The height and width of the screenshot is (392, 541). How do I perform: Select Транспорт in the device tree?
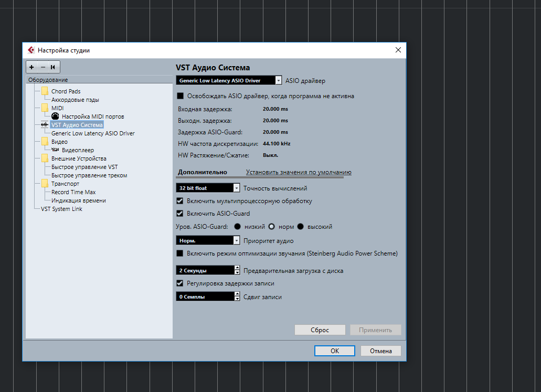click(65, 184)
